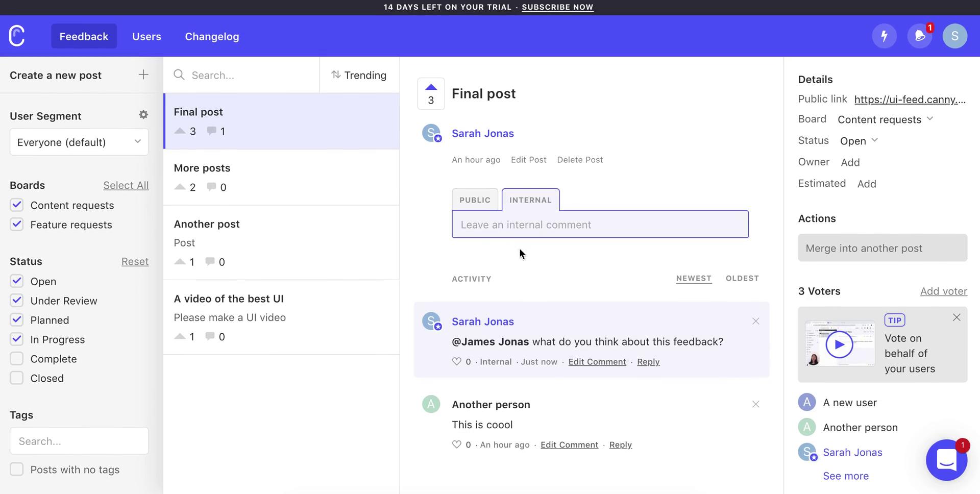
Task: Open notifications via the bell icon
Action: tap(919, 36)
